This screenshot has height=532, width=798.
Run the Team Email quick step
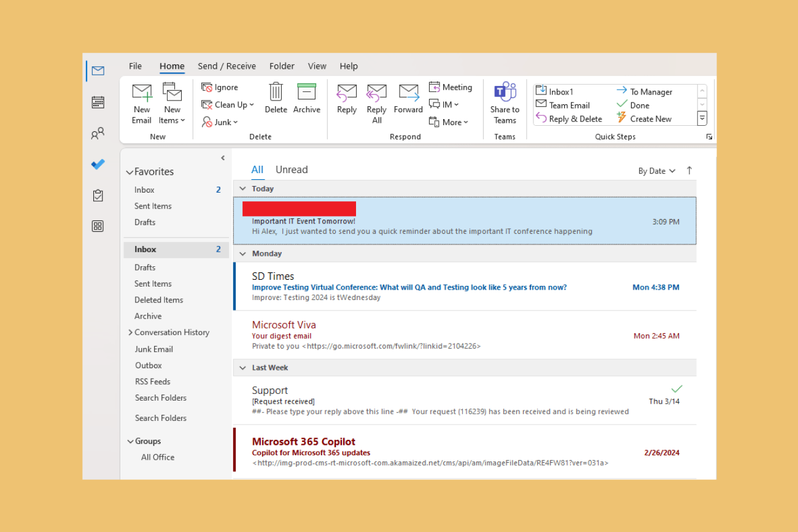[x=562, y=105]
